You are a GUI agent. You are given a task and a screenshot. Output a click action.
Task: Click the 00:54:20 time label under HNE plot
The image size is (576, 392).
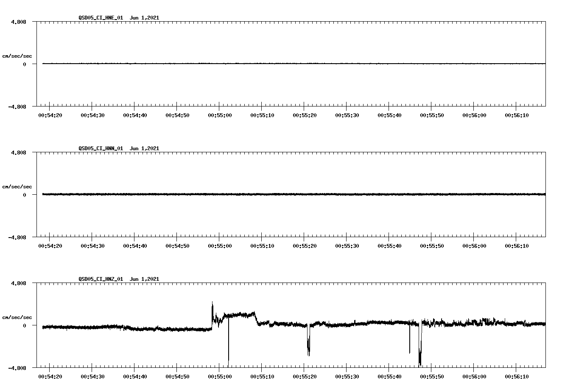pyautogui.click(x=50, y=115)
